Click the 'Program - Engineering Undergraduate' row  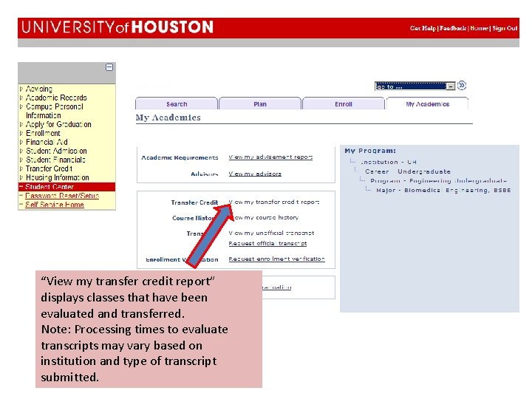click(438, 180)
